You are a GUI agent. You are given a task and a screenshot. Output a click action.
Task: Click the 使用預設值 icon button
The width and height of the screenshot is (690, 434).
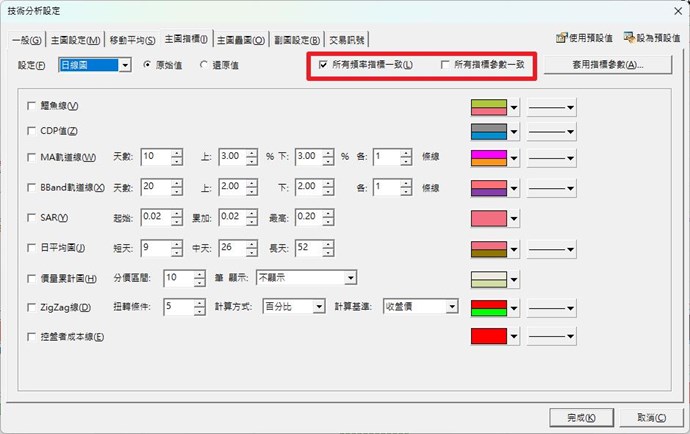[x=583, y=38]
